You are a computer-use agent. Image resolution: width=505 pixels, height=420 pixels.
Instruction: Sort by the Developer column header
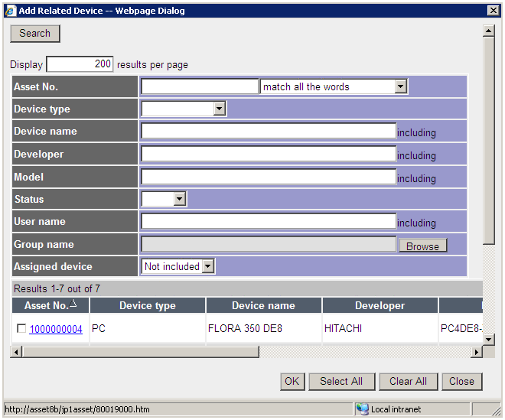click(380, 305)
